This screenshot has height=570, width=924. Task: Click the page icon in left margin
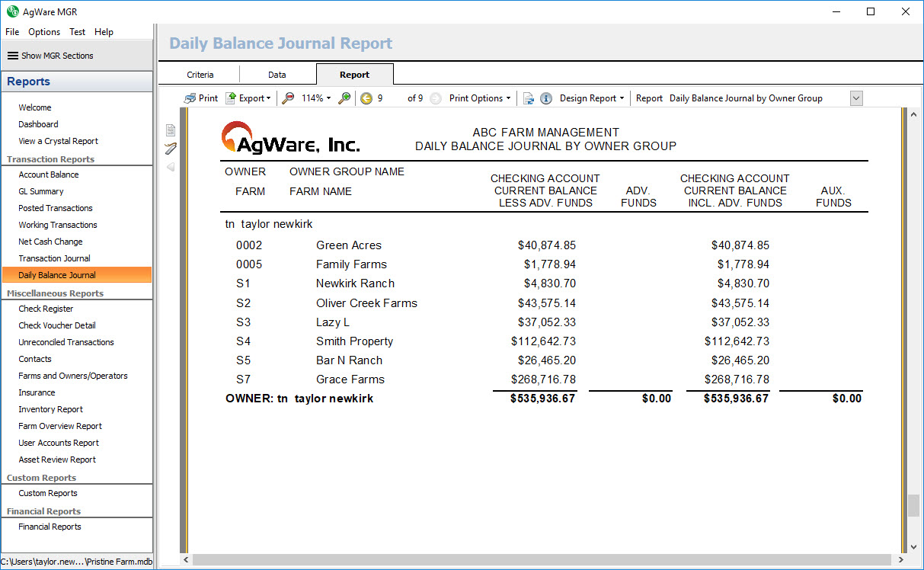point(171,130)
